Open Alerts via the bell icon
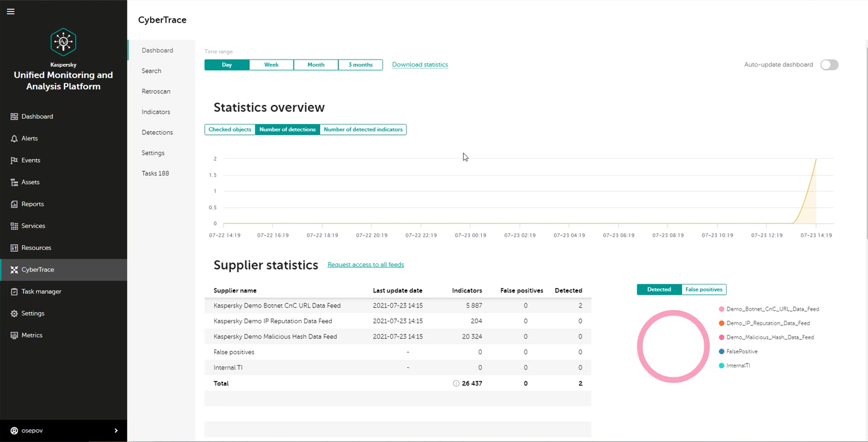Screen dimensions: 868x442 point(14,139)
